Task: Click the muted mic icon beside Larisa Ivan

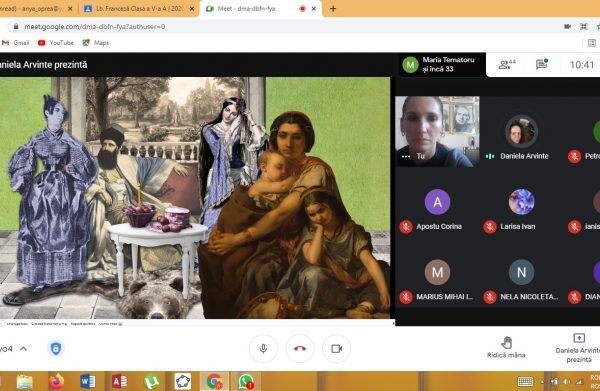Action: click(x=490, y=226)
